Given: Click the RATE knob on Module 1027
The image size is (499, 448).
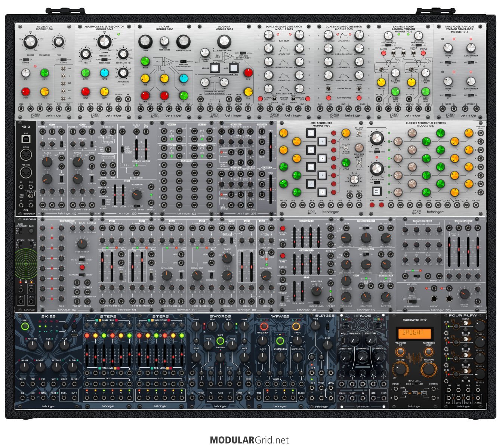Looking at the screenshot, I should 376,139.
